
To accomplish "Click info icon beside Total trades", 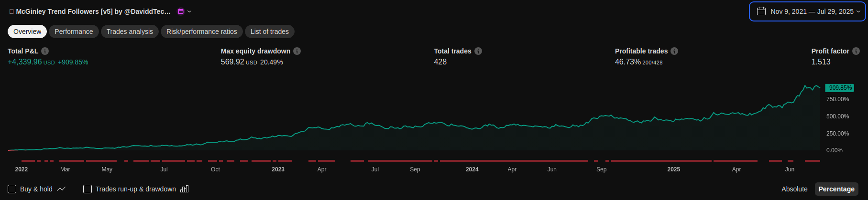I will coord(478,51).
